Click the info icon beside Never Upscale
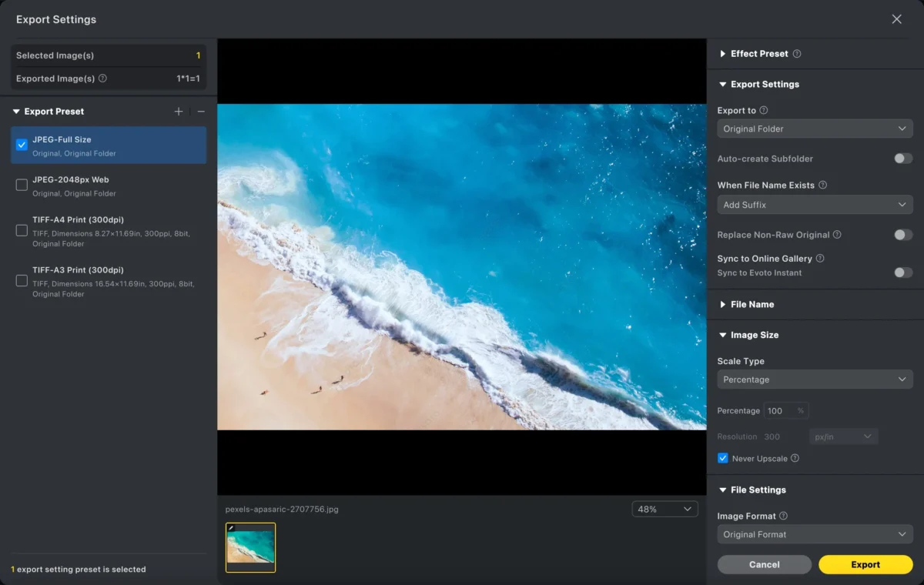This screenshot has width=924, height=585. (x=795, y=459)
